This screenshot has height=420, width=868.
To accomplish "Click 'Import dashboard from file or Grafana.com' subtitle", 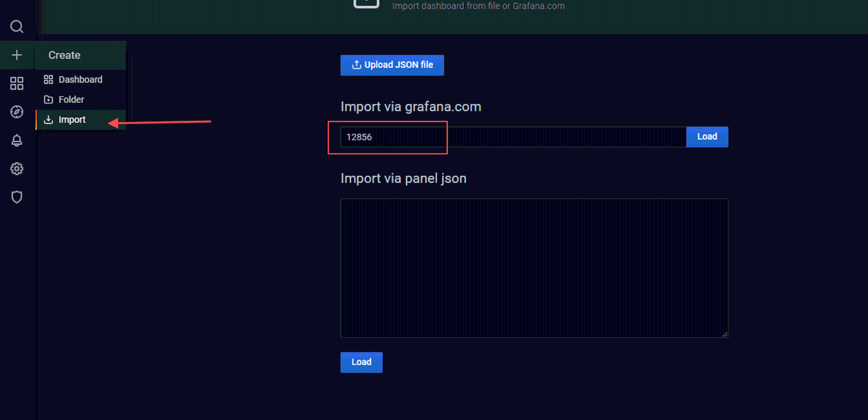I will pyautogui.click(x=478, y=6).
